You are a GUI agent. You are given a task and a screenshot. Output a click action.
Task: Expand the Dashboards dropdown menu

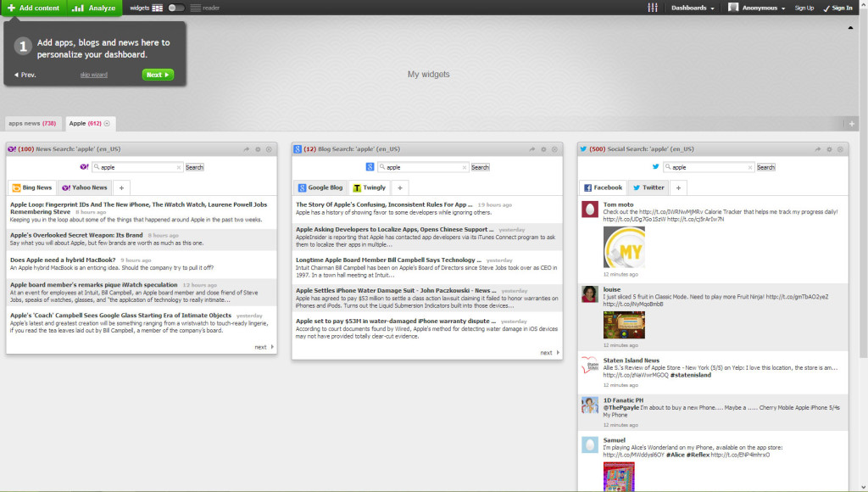[693, 8]
